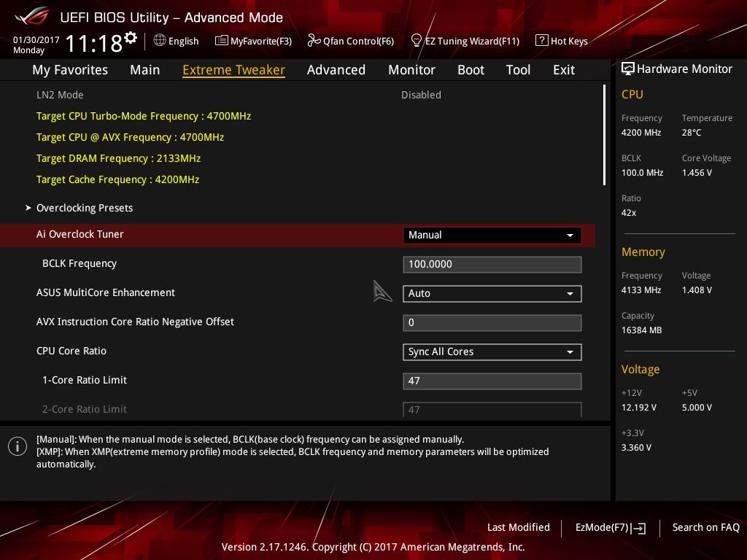The height and width of the screenshot is (560, 747).
Task: Click the CPU Core Ratio label
Action: 71,351
